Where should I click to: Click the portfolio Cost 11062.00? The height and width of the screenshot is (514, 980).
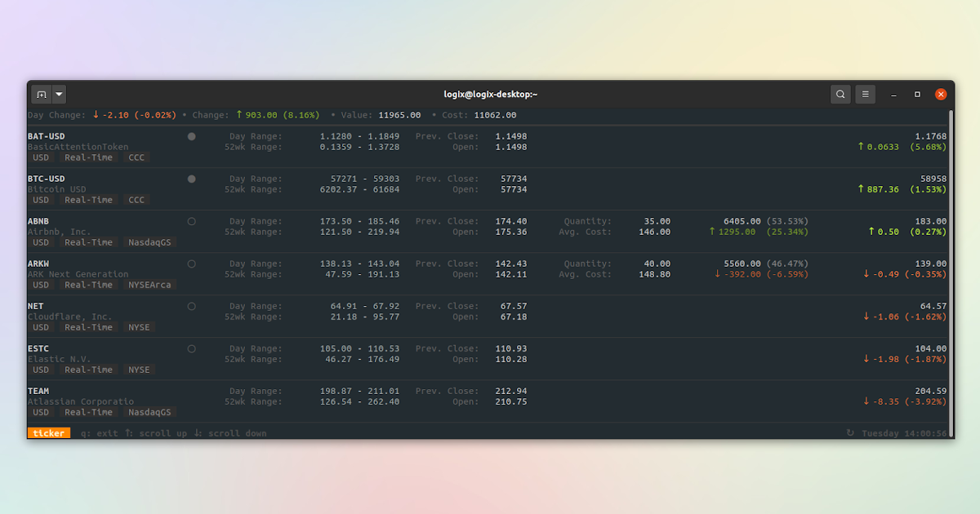[495, 115]
